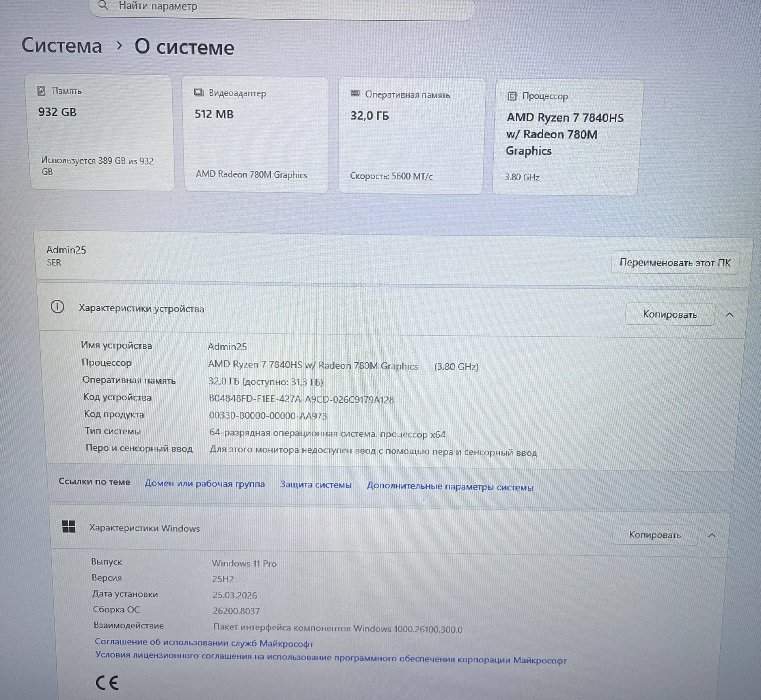
Task: Click the CE mark logo
Action: pos(107,683)
